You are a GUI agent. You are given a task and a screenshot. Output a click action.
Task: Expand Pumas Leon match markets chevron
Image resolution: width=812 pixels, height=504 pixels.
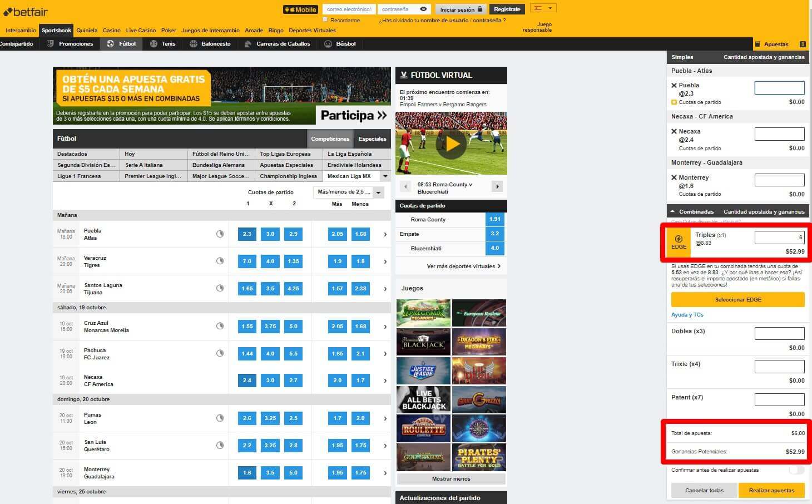[385, 418]
